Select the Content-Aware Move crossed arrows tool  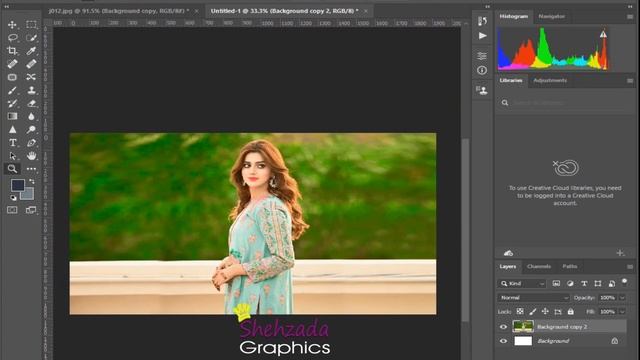coord(31,77)
